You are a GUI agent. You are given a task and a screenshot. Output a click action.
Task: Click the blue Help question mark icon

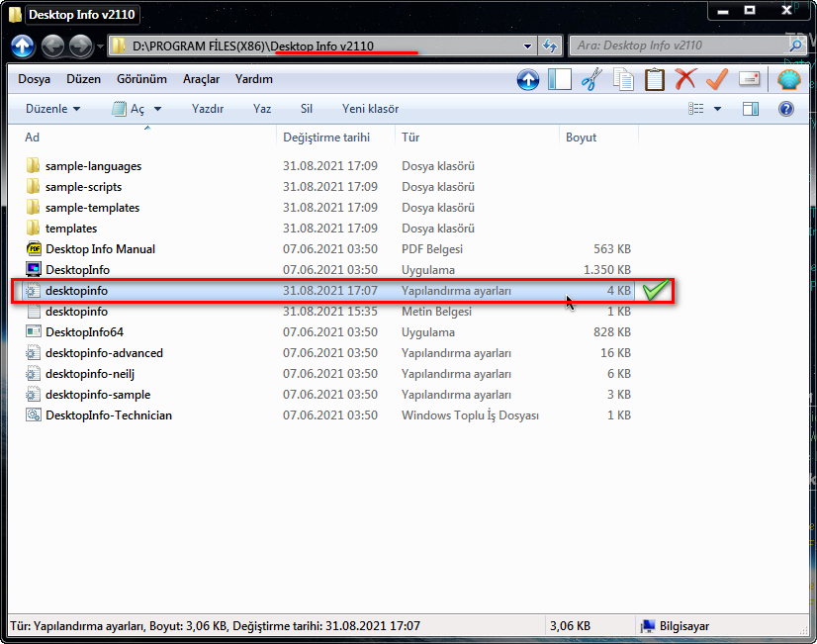(786, 109)
